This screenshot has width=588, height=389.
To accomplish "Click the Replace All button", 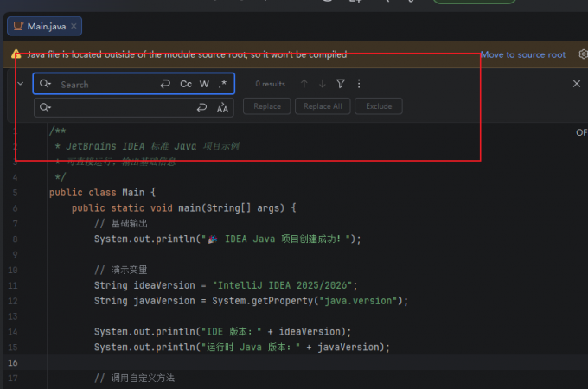I will (323, 106).
